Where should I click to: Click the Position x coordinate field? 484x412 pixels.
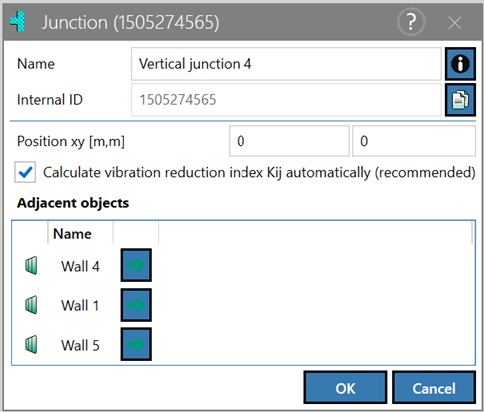[289, 141]
